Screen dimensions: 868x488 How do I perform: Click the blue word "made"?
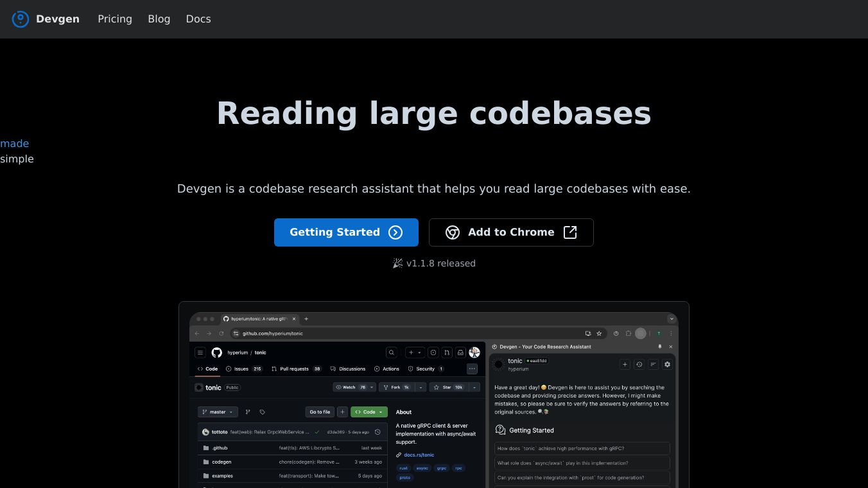tap(14, 144)
